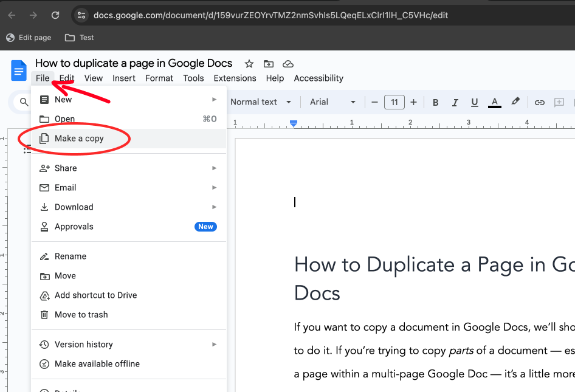Open the highlight color tool

[x=515, y=101]
